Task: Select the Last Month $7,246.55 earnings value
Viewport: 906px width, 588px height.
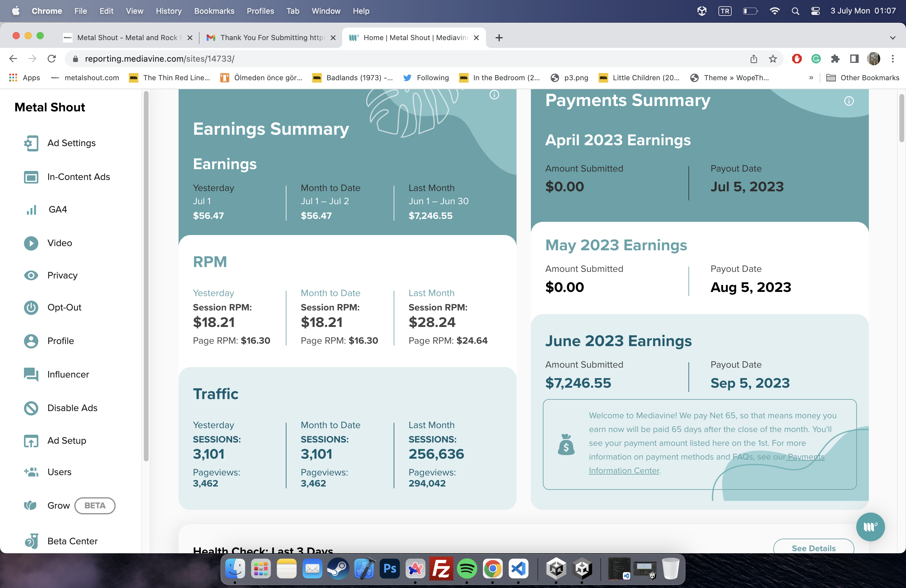Action: (x=431, y=216)
